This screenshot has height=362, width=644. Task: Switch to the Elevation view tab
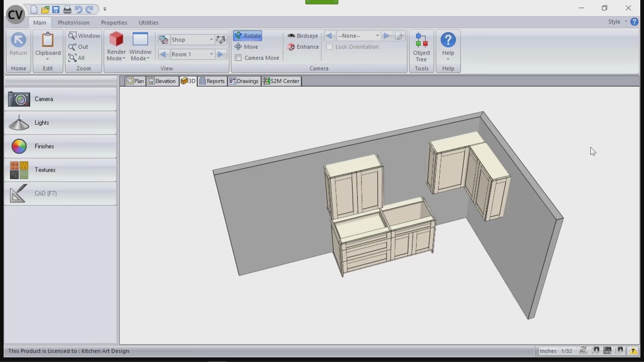pyautogui.click(x=162, y=81)
